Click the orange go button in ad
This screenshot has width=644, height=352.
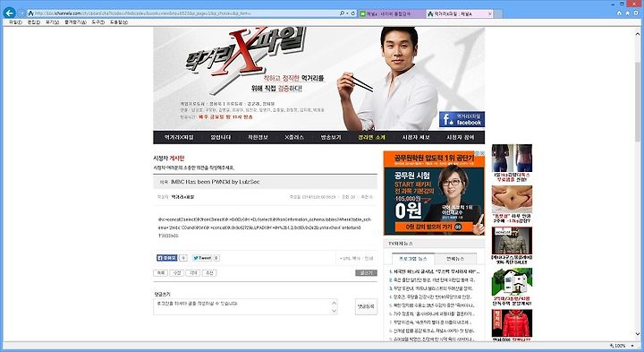[x=458, y=227]
